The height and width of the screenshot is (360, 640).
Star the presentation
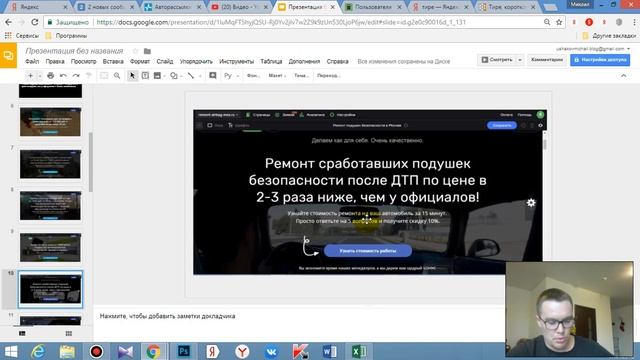coord(136,51)
